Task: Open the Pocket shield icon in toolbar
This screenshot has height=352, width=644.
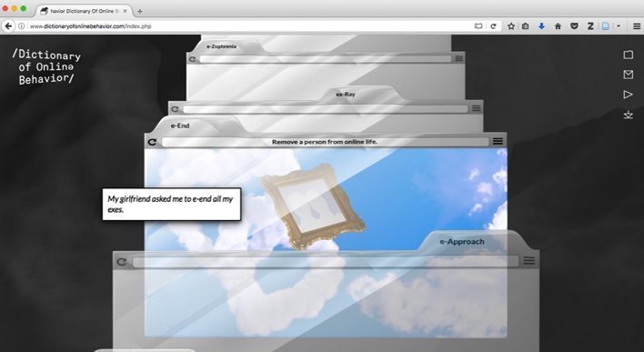Action: click(x=574, y=26)
